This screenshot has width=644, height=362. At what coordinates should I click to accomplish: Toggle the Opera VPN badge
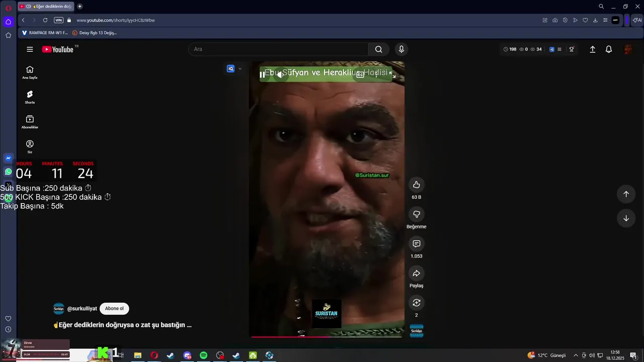(x=58, y=20)
